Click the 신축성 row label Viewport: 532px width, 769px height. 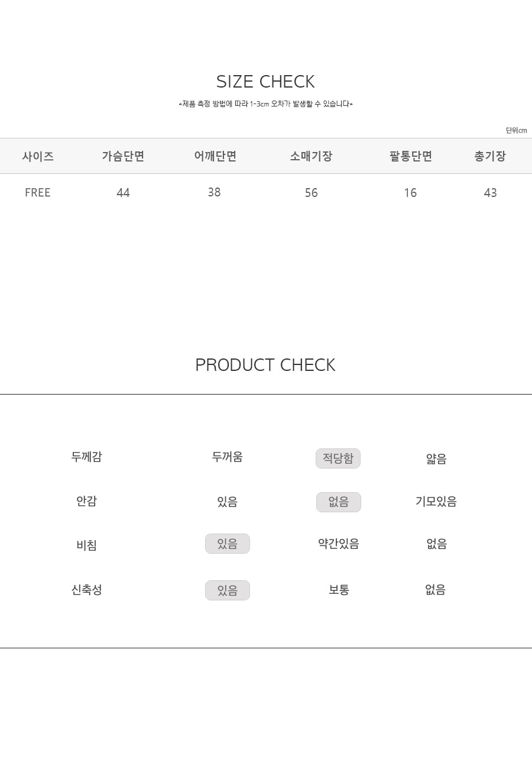point(87,590)
